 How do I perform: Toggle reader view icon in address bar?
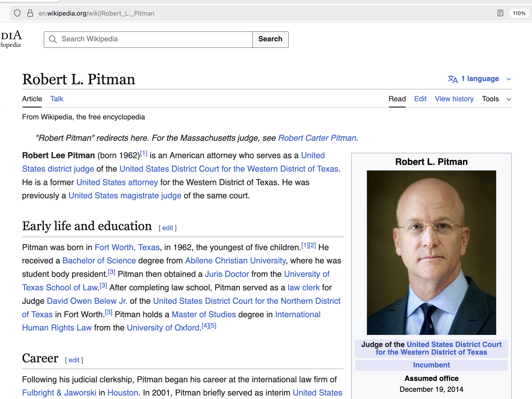pos(500,13)
